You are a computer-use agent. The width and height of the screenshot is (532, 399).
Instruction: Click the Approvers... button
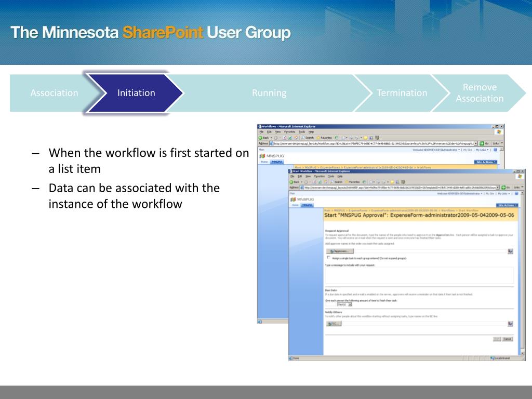(340, 251)
